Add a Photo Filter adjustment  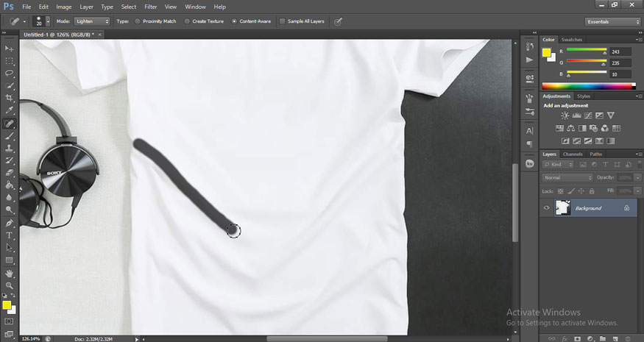pos(593,129)
